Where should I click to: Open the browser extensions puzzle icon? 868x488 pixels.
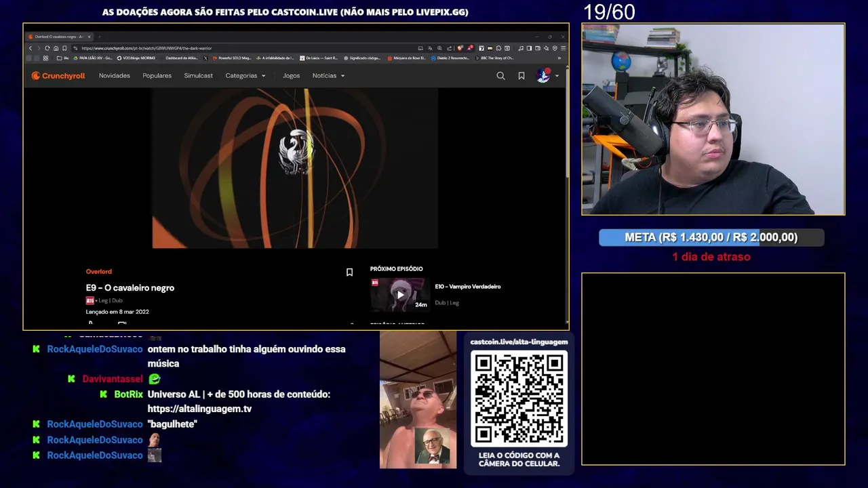point(498,48)
